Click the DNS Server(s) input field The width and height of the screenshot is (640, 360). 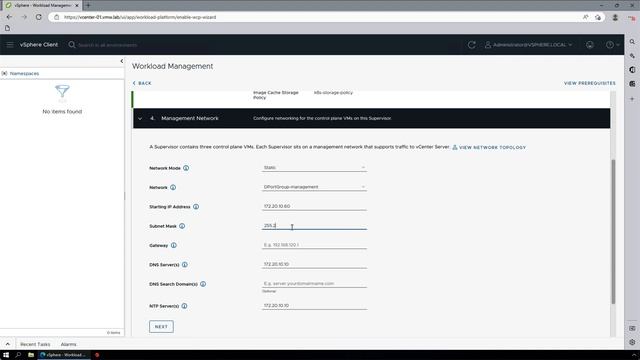pos(314,264)
